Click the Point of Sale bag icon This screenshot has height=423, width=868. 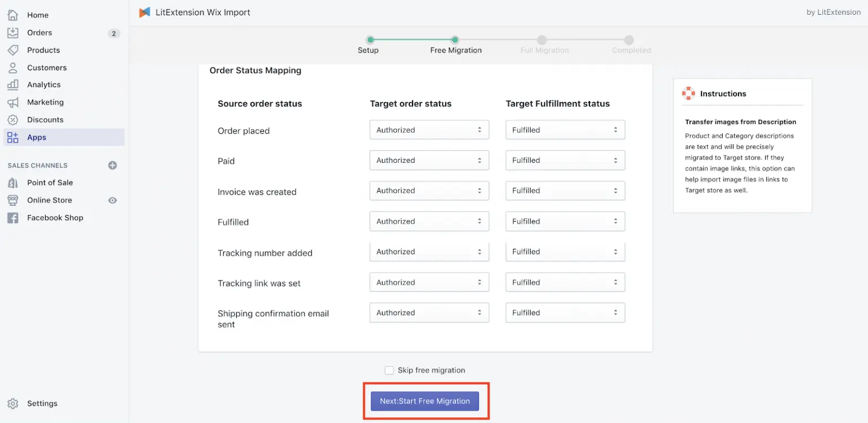tap(12, 183)
